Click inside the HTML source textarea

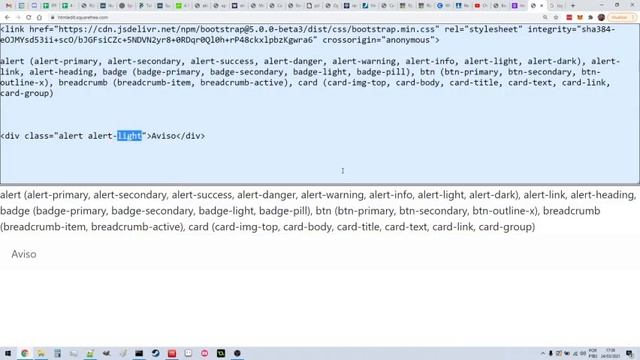pyautogui.click(x=320, y=104)
